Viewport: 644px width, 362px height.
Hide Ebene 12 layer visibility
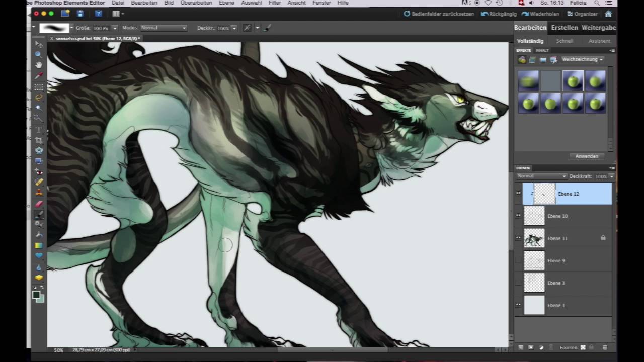pos(518,193)
